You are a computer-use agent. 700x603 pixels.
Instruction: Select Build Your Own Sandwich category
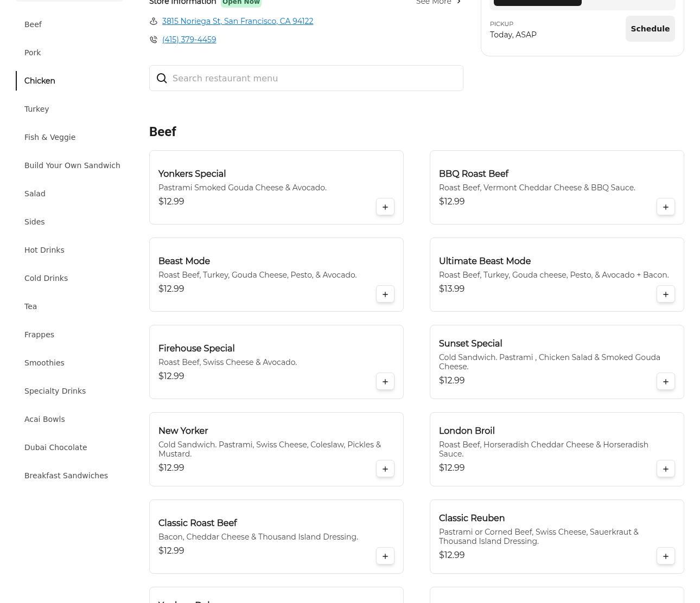(72, 165)
